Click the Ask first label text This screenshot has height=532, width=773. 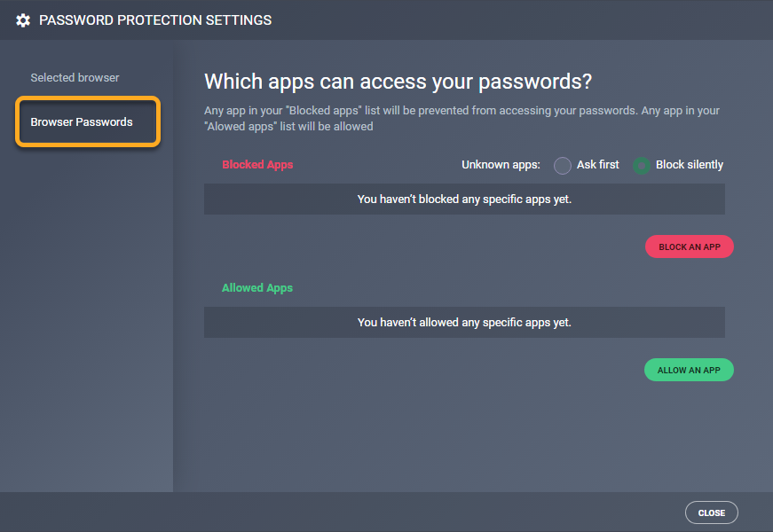[x=598, y=165]
